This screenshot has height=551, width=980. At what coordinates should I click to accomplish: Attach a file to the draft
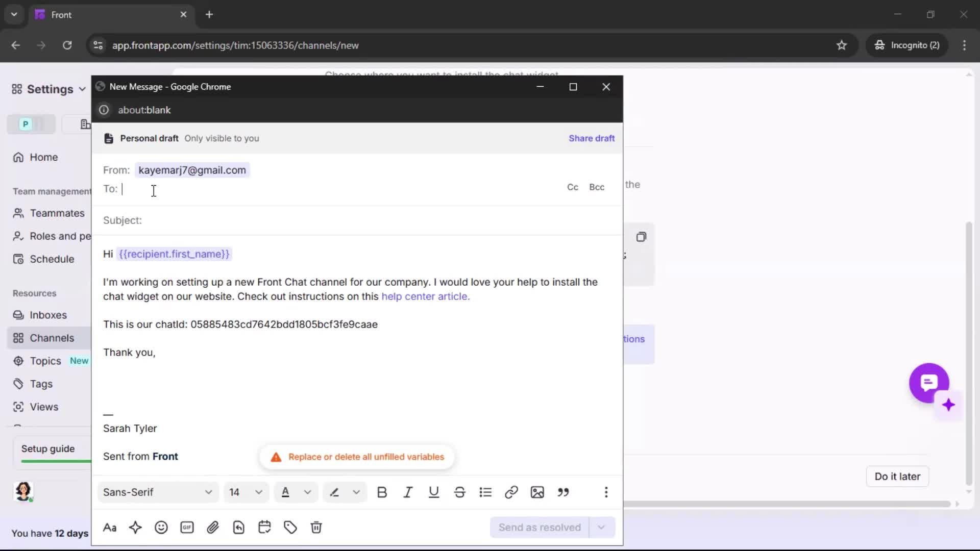(x=213, y=527)
